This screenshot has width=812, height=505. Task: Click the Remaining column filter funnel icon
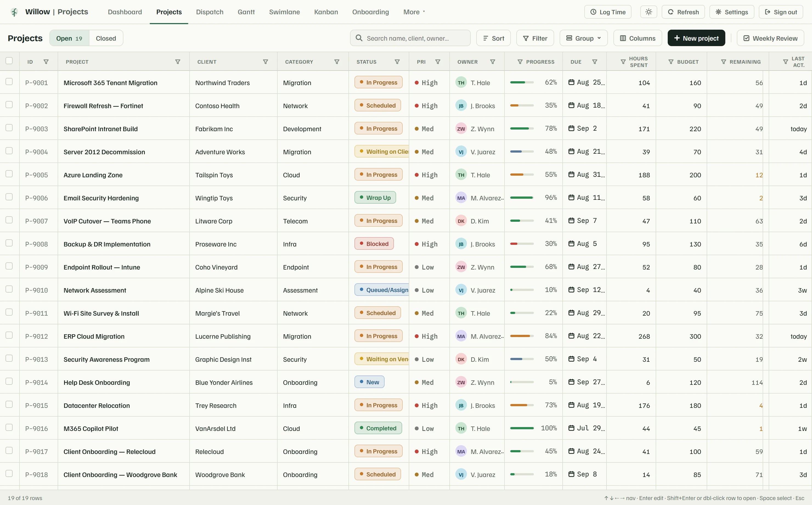[x=723, y=62]
